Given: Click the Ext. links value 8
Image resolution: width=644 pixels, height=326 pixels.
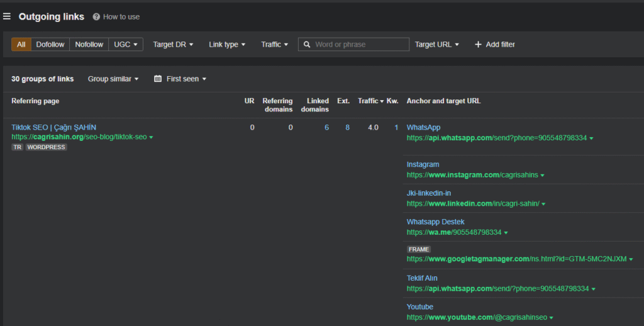Looking at the screenshot, I should (x=347, y=127).
